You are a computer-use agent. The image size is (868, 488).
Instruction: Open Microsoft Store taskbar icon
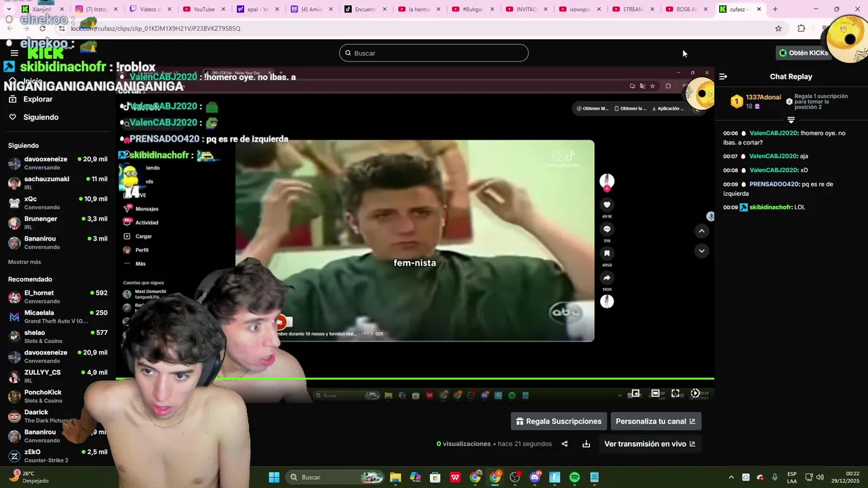pos(435,477)
